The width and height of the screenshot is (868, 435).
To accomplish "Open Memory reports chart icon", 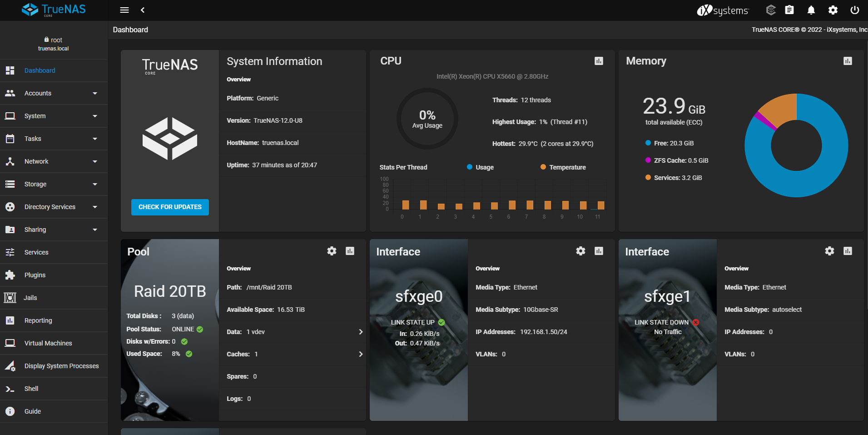I will point(848,61).
